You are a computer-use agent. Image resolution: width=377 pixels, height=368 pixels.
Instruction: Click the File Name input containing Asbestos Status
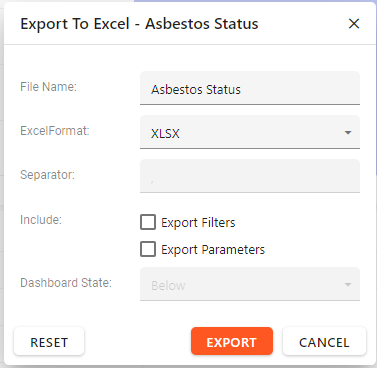(250, 88)
